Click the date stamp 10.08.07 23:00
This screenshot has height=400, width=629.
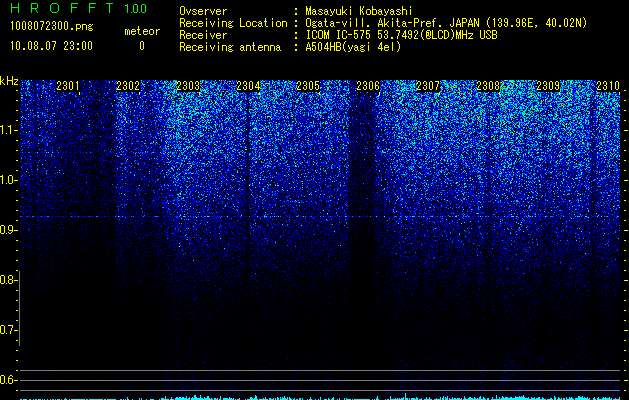[x=51, y=46]
